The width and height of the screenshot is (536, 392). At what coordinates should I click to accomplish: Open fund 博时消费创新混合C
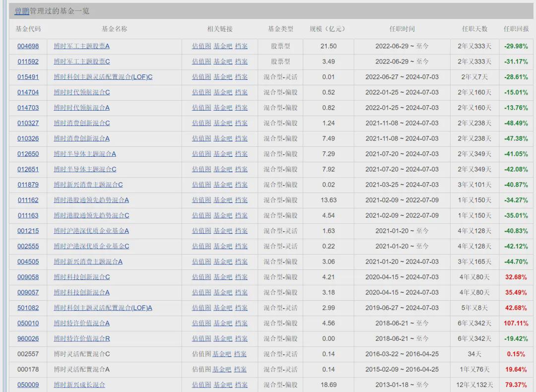pyautogui.click(x=82, y=123)
